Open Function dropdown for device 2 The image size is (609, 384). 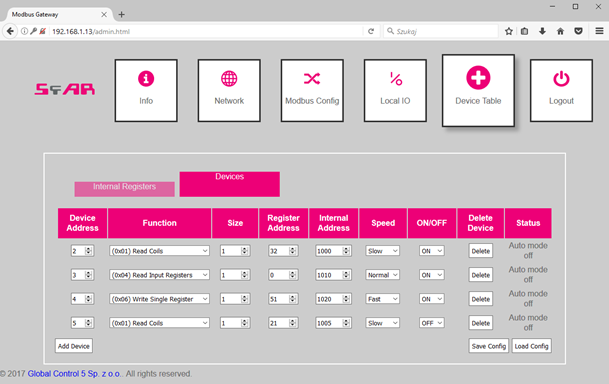[x=159, y=251]
